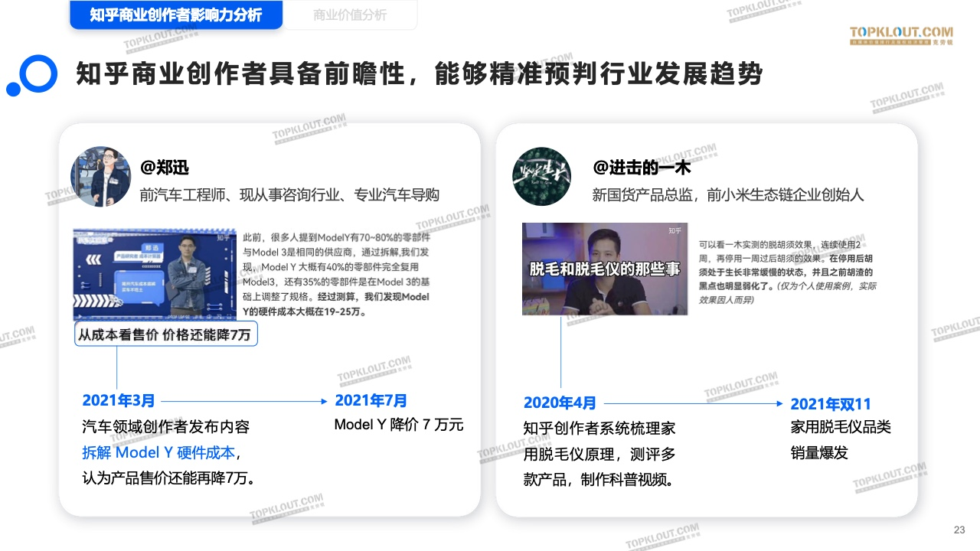Switch to the 商业价值分析 tab

coord(350,15)
